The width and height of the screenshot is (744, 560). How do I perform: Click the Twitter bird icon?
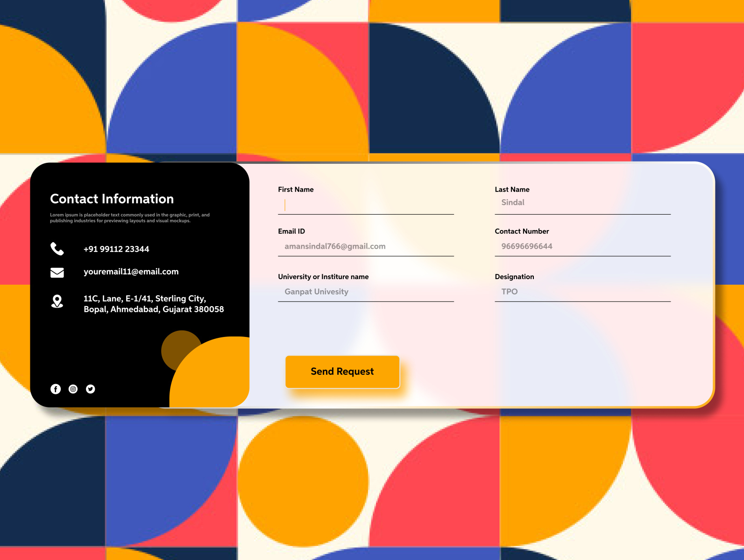pyautogui.click(x=91, y=389)
